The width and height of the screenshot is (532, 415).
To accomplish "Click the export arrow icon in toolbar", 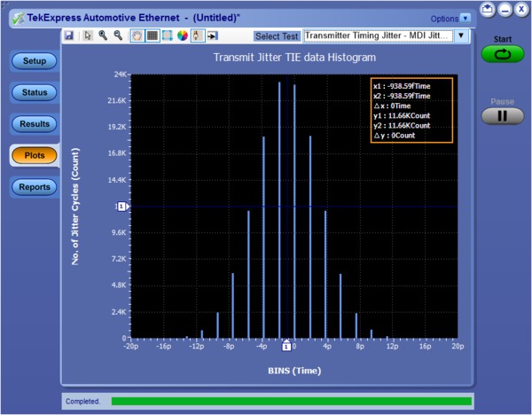I will click(213, 35).
